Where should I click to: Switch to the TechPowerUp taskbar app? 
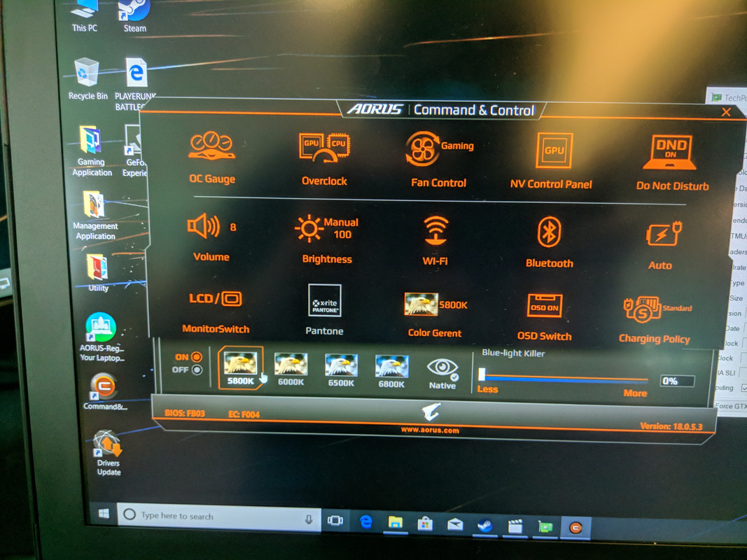click(545, 527)
